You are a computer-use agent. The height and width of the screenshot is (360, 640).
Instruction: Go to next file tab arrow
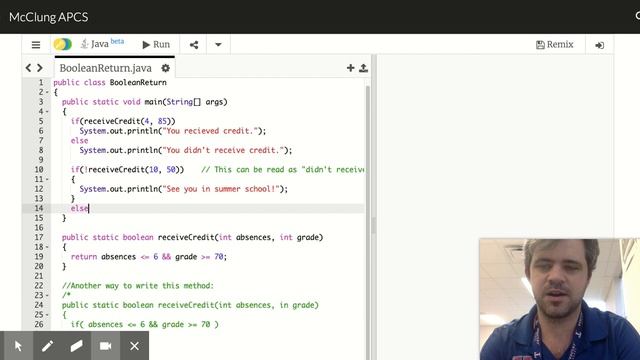tap(40, 68)
